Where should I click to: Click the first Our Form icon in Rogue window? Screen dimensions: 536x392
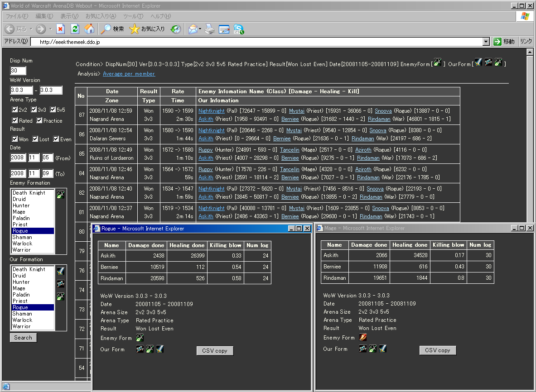pos(140,349)
